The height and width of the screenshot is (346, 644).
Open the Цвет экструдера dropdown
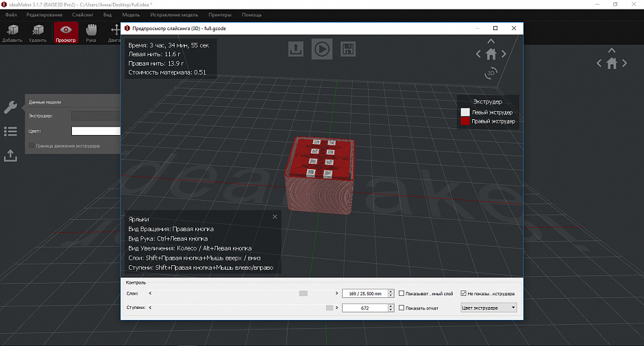(488, 308)
